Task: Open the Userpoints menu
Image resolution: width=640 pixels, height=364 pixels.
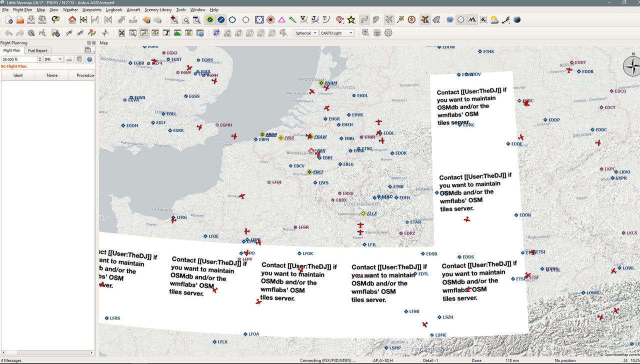Action: click(92, 9)
